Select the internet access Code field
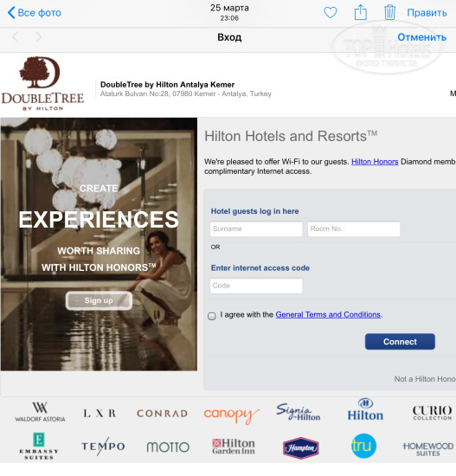 [x=256, y=286]
